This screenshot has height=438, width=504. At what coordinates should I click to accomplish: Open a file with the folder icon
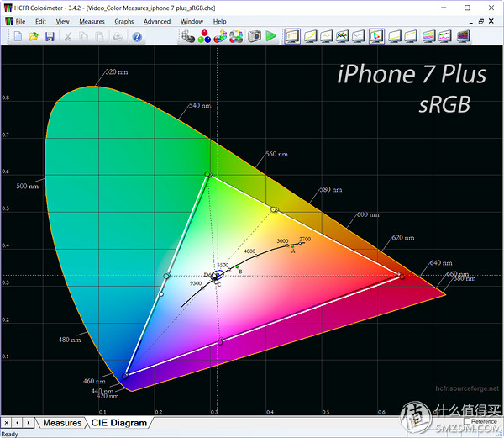(x=34, y=36)
